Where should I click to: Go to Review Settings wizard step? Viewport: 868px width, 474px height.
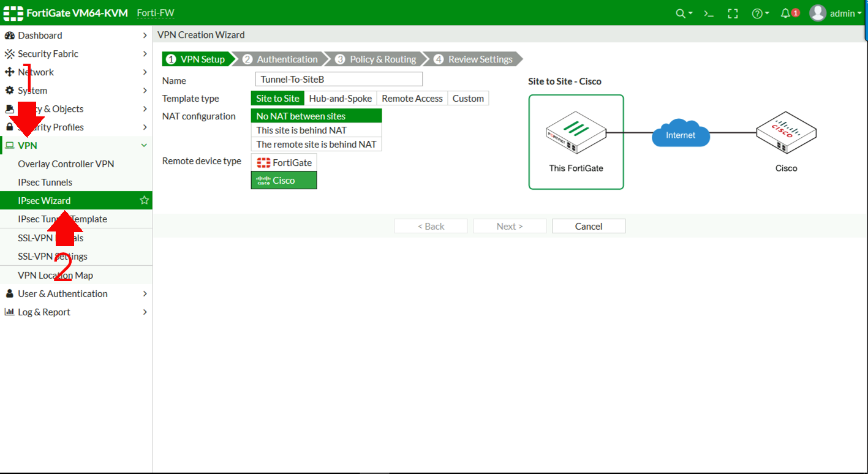pyautogui.click(x=475, y=59)
